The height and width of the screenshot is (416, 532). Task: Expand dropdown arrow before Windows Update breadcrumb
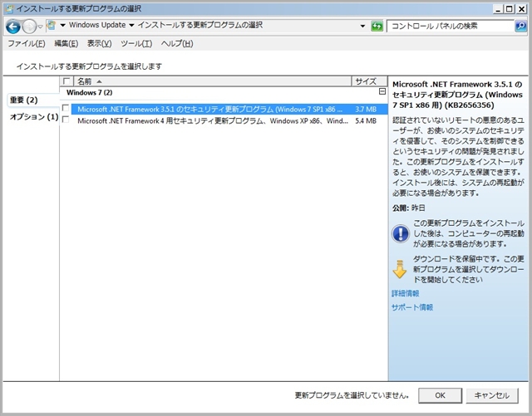click(63, 25)
